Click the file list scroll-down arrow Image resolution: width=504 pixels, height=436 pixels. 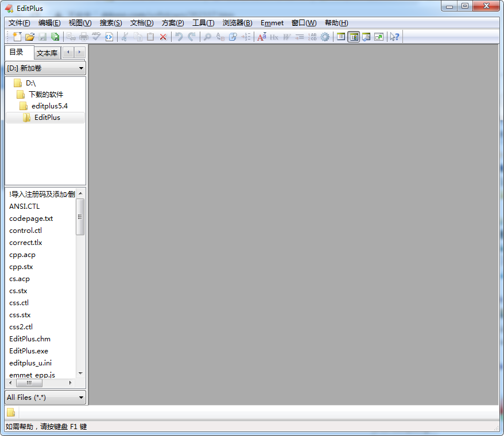pyautogui.click(x=80, y=373)
